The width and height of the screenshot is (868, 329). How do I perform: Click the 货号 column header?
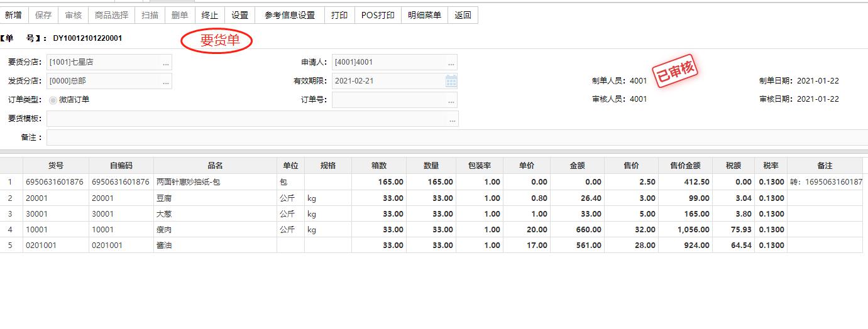coord(56,166)
